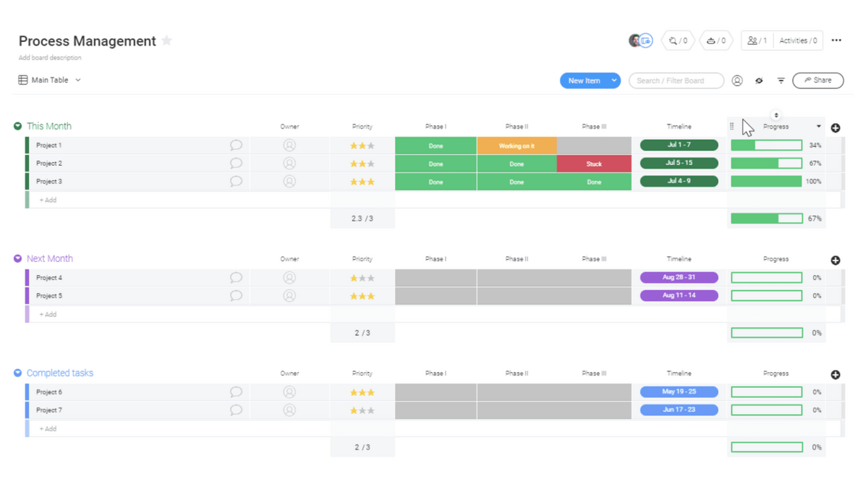Screen dimensions: 868x482
Task: Add a column to Completed tasks group
Action: click(835, 375)
